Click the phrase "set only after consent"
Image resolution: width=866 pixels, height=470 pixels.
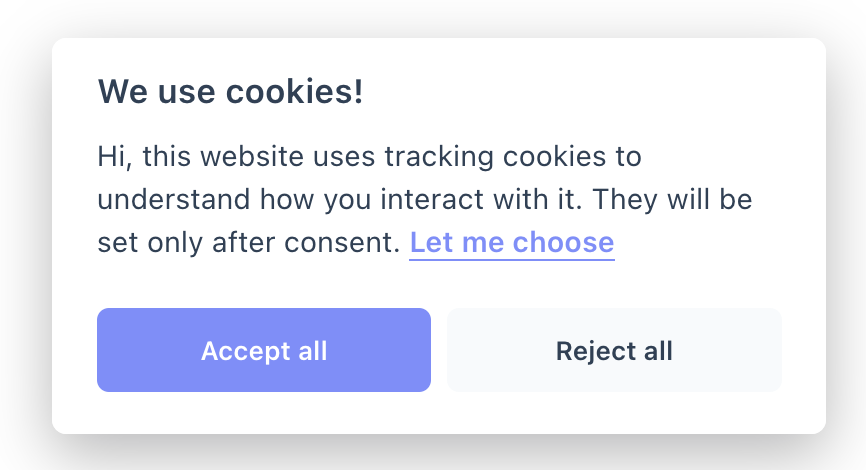(x=247, y=243)
